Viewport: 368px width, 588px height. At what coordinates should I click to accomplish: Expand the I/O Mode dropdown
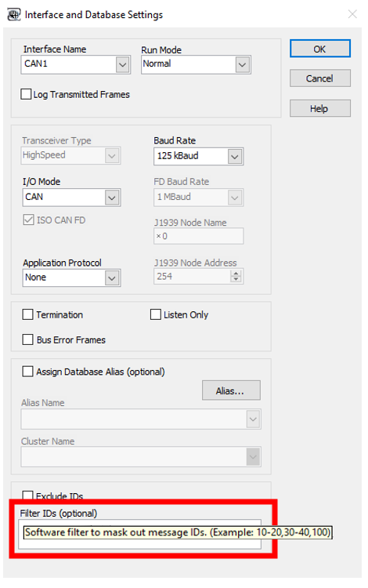(111, 198)
